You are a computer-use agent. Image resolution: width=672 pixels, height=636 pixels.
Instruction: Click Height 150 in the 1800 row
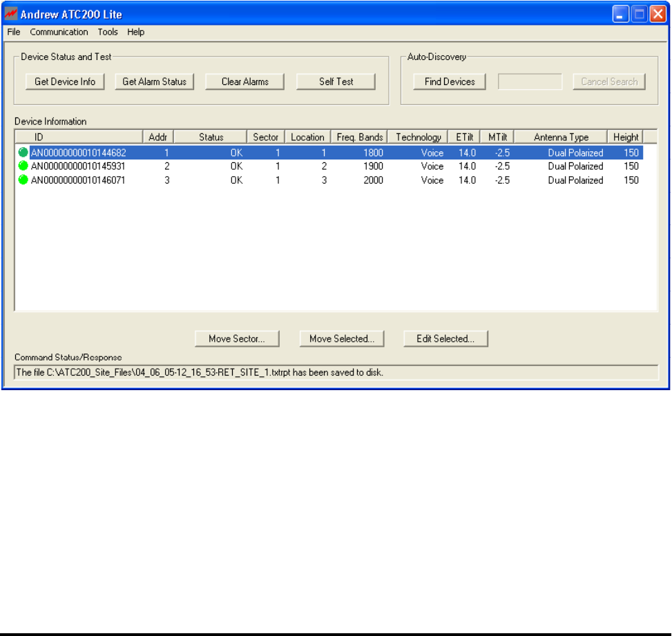(631, 153)
